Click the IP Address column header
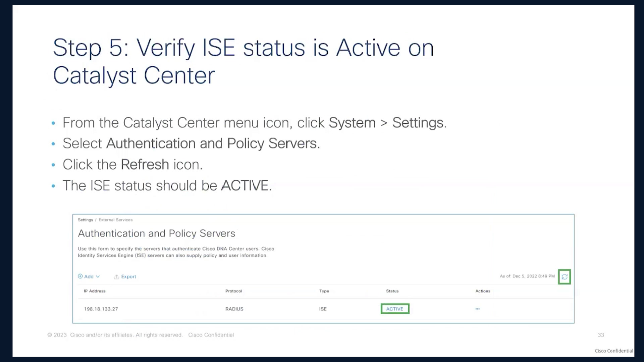 (x=95, y=291)
